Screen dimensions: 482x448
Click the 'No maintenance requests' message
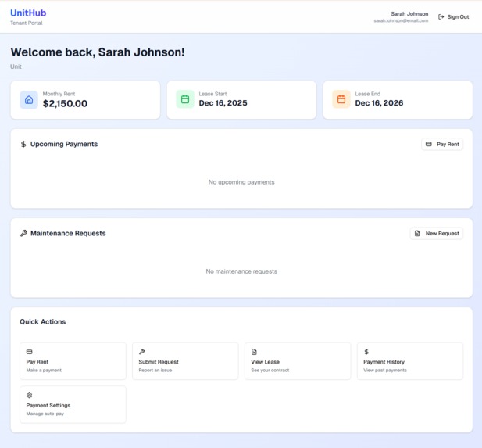241,271
